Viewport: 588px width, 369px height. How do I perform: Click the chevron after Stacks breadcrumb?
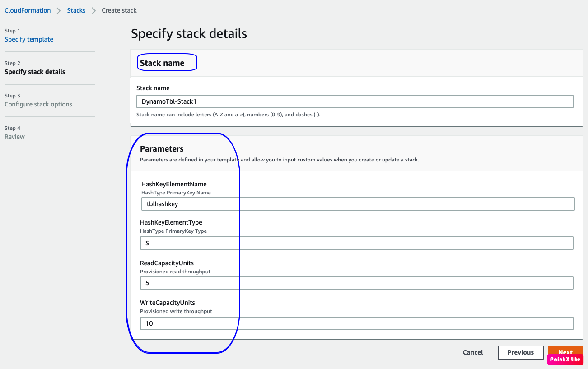click(x=94, y=11)
